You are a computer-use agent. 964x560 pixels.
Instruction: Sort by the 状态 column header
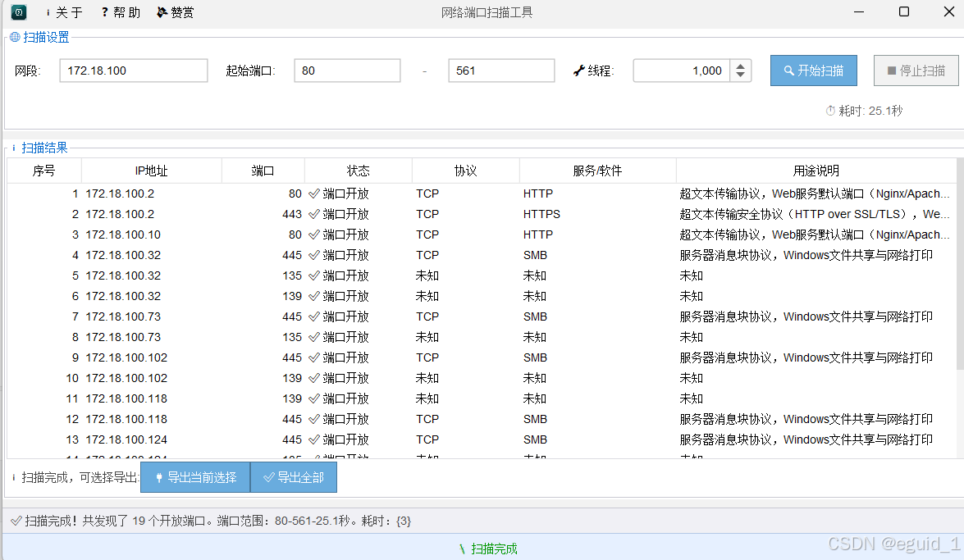(359, 171)
